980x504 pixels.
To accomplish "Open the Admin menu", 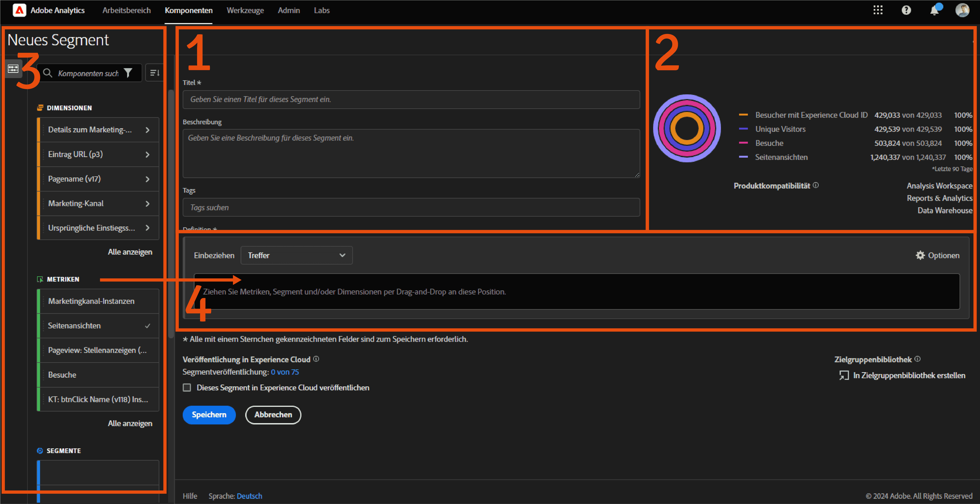I will pyautogui.click(x=289, y=10).
